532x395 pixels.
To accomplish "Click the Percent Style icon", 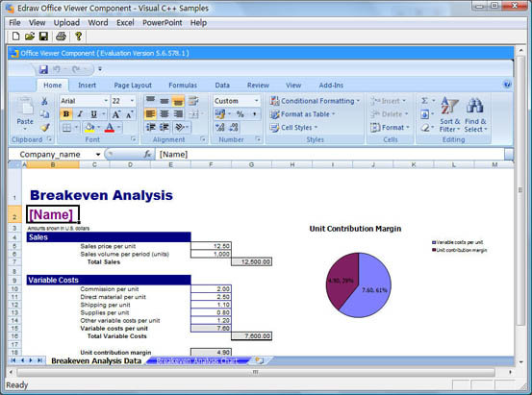I will click(241, 114).
